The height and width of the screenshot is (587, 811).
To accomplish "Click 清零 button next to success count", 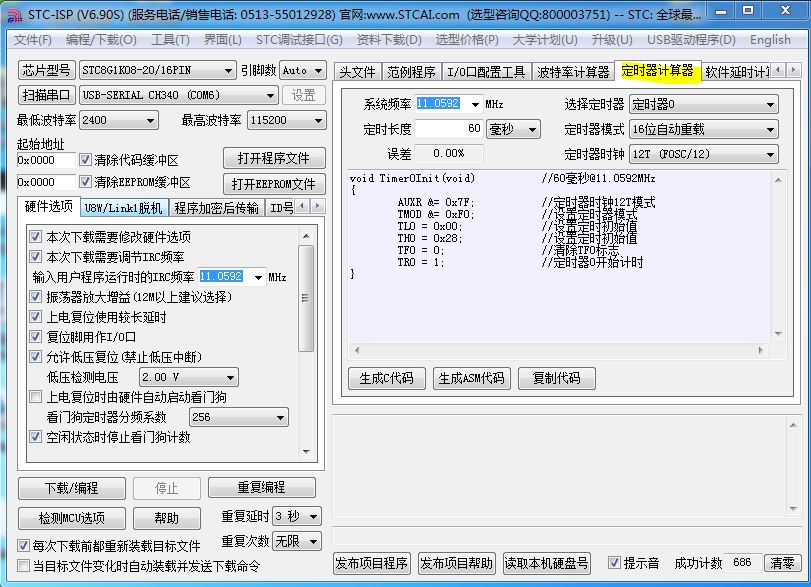I will 782,563.
